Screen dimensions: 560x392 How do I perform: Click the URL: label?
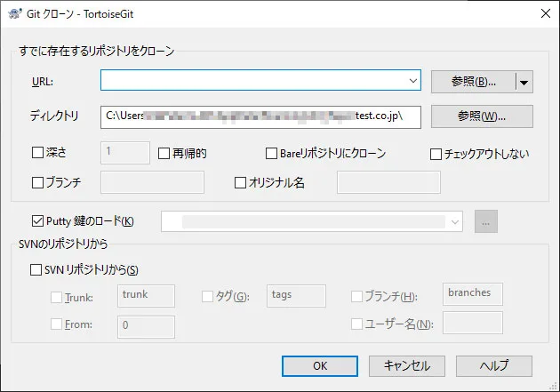(43, 82)
